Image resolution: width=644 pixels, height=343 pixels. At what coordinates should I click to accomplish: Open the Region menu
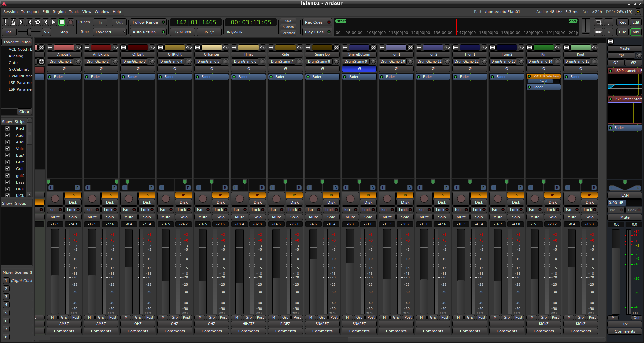click(x=59, y=12)
